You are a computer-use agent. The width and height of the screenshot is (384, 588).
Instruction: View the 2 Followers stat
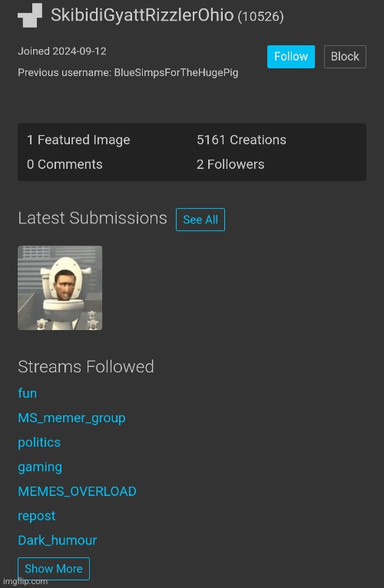(x=230, y=164)
